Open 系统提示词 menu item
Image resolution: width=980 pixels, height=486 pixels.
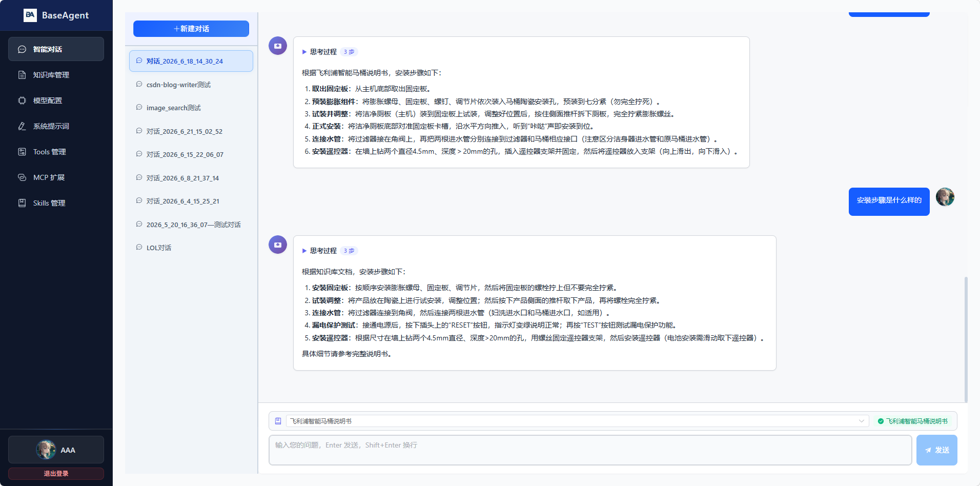(x=56, y=126)
